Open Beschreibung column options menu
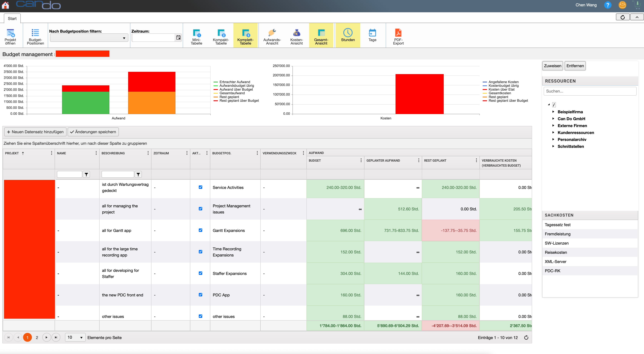Screen dimensions: 644x354 point(148,153)
